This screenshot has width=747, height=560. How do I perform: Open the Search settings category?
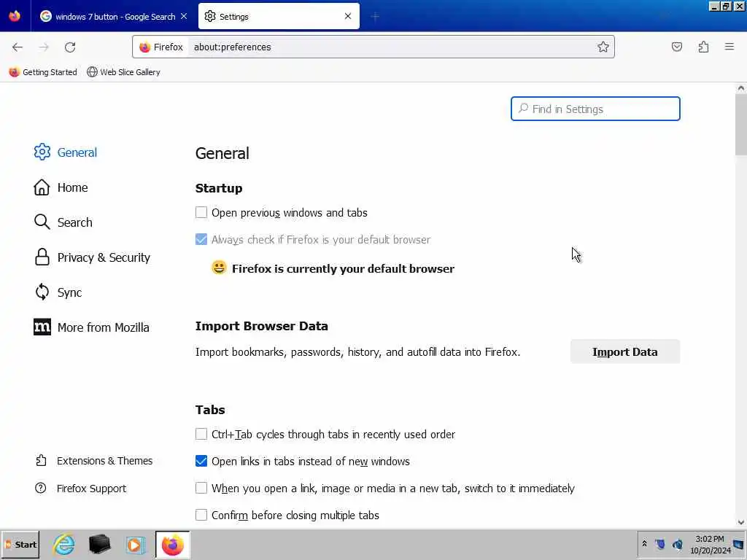click(x=63, y=222)
